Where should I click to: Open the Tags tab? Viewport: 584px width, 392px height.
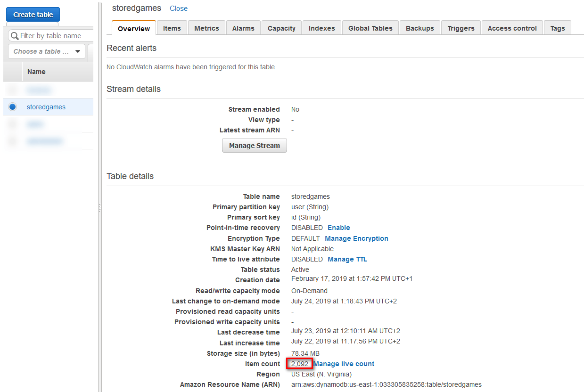(558, 28)
